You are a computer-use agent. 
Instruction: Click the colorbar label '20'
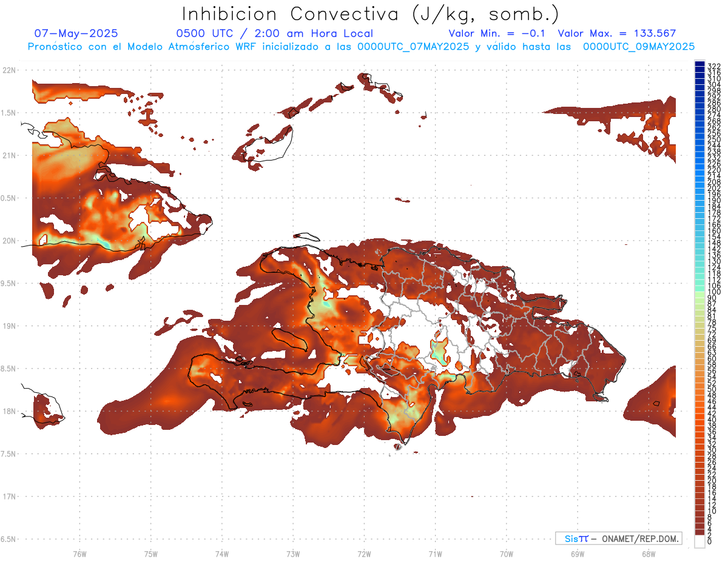pyautogui.click(x=712, y=480)
